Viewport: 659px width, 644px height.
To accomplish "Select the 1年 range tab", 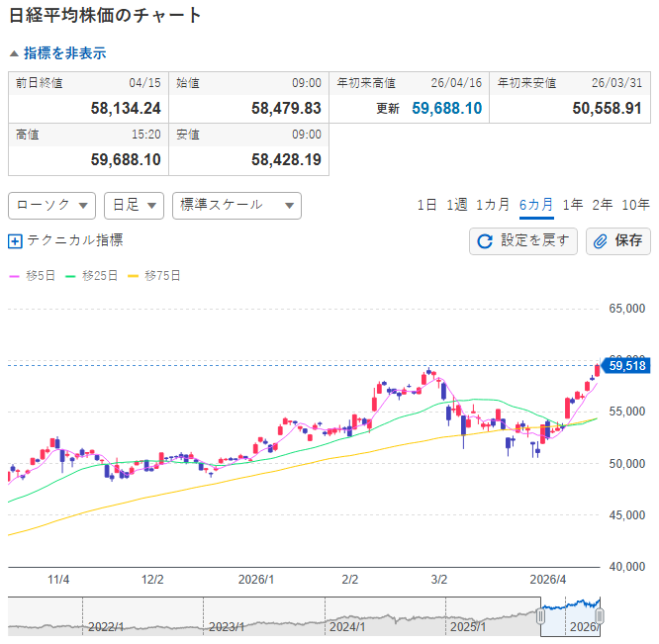I will click(573, 205).
